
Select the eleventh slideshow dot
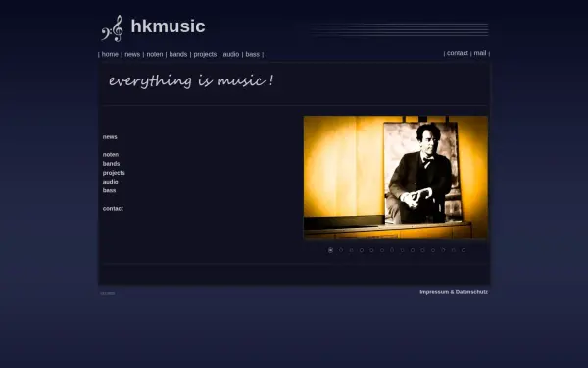[433, 250]
